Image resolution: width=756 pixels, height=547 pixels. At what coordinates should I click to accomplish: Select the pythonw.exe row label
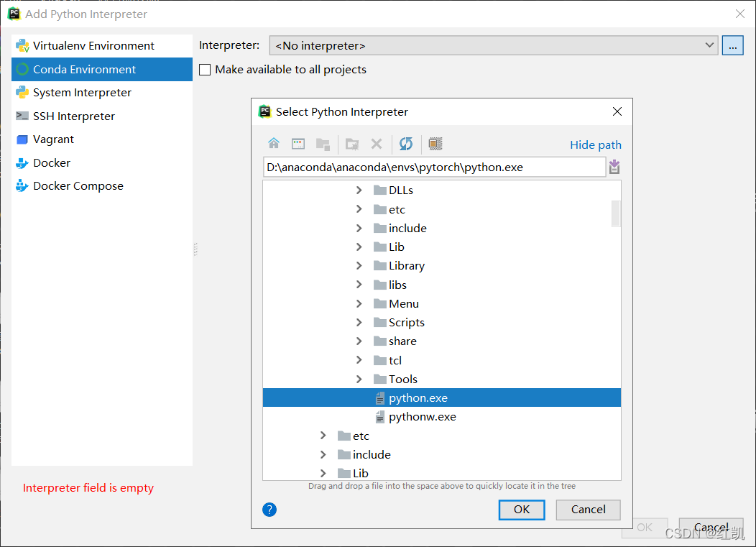(423, 417)
